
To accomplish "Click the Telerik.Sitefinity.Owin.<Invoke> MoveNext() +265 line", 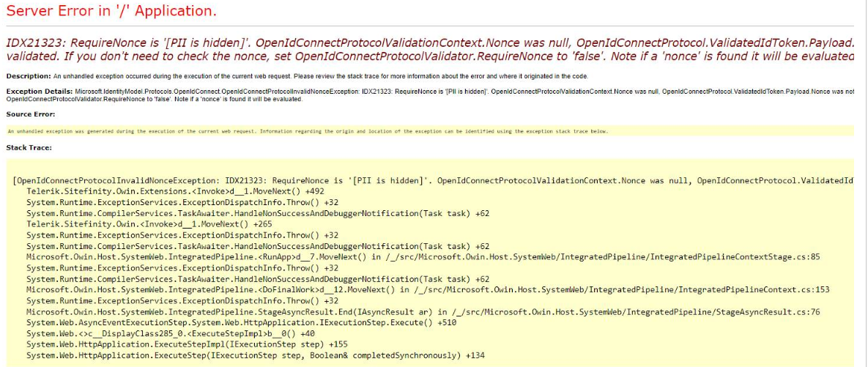I will point(149,224).
